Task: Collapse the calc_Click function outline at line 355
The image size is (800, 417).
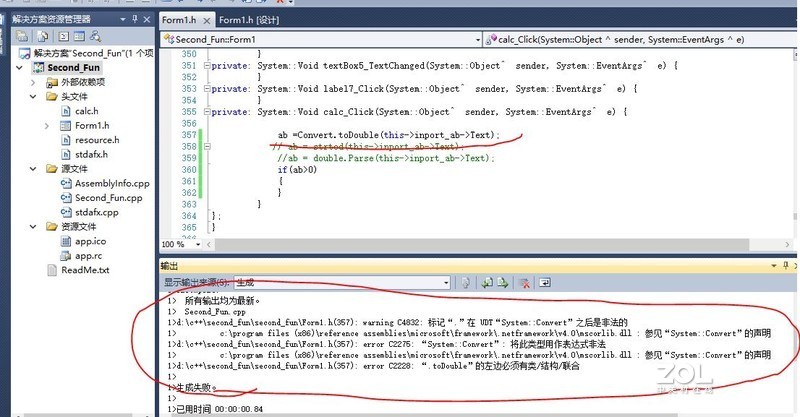Action: [x=205, y=112]
